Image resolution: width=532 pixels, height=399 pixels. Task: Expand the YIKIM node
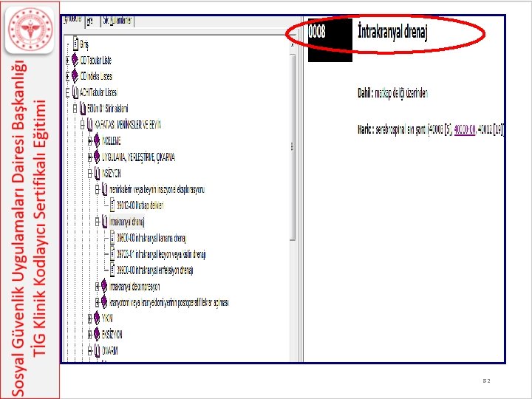point(90,318)
